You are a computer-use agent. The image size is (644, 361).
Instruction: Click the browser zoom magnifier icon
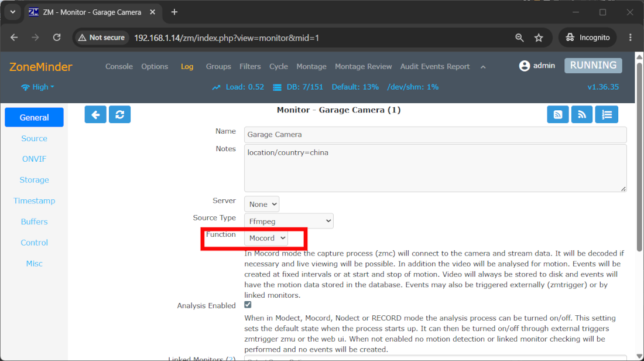click(x=519, y=38)
